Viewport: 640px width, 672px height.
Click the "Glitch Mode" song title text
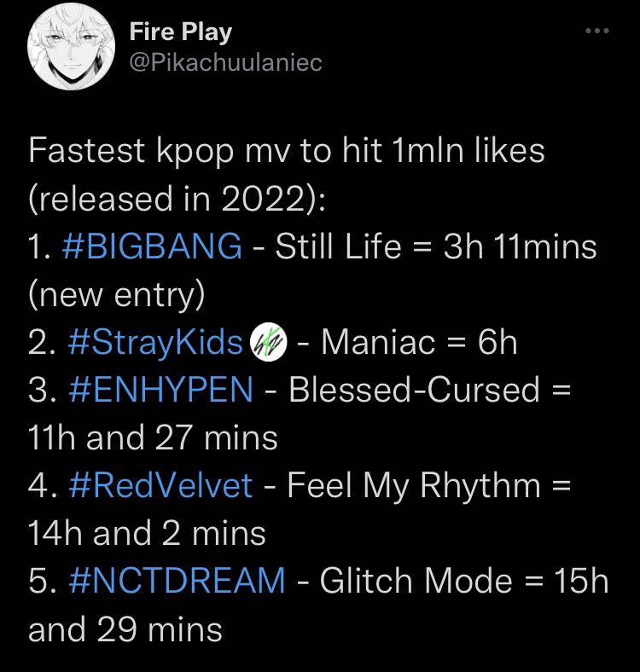click(416, 581)
